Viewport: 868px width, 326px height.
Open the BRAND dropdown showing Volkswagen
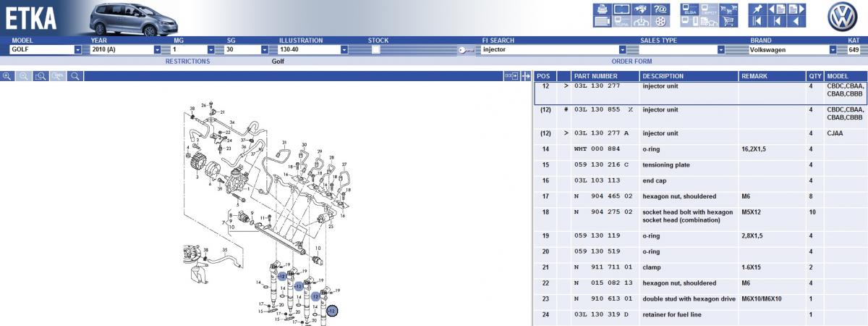pyautogui.click(x=793, y=50)
